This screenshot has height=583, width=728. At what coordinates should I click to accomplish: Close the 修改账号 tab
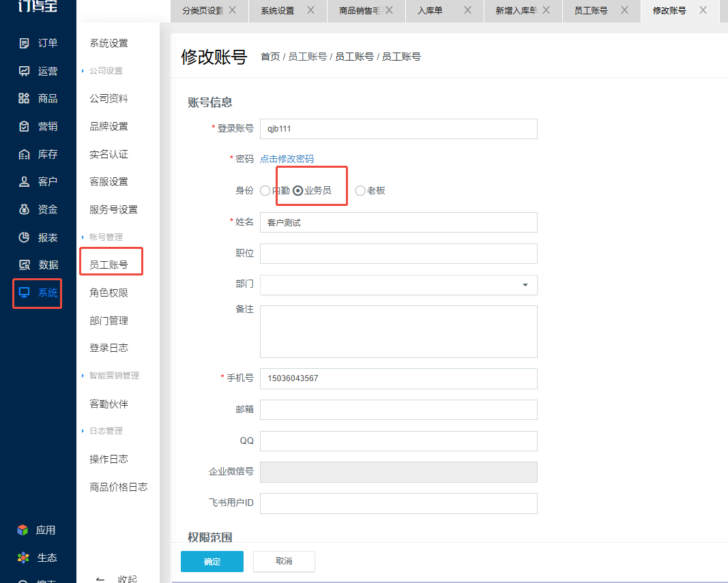tap(703, 10)
